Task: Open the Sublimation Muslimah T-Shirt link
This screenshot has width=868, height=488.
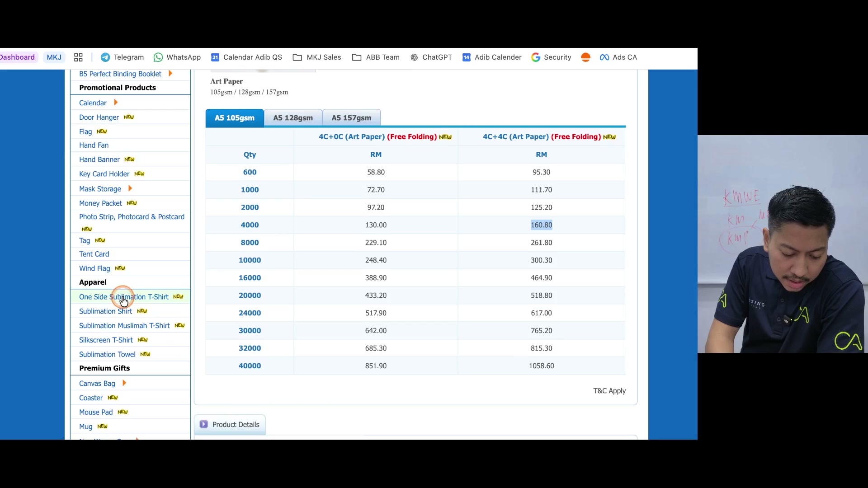Action: tap(124, 326)
